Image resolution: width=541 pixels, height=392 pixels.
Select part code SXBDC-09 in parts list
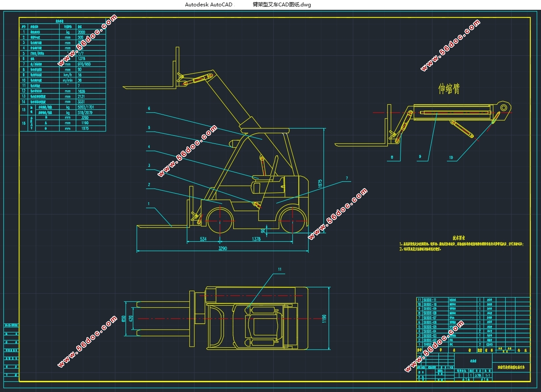[x=430, y=309]
